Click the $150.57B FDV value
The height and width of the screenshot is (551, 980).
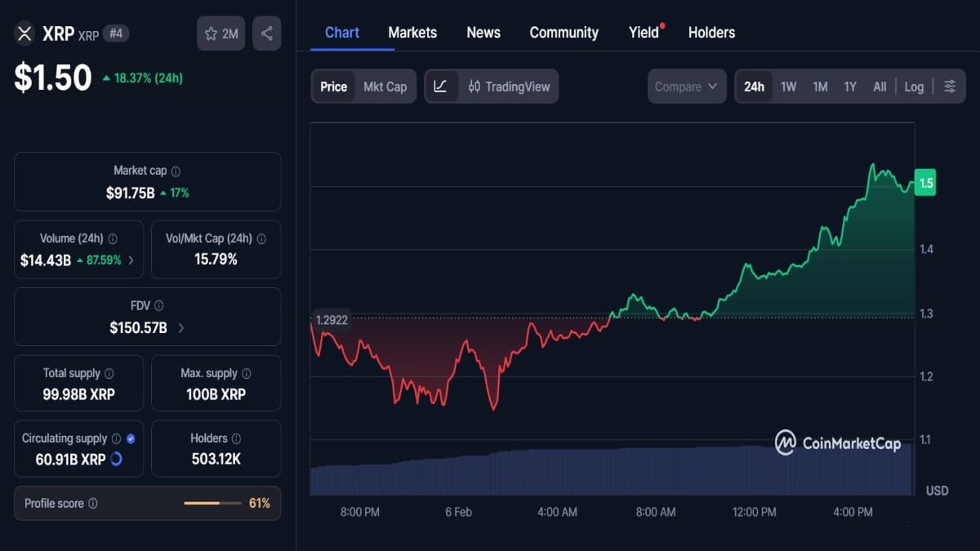(x=138, y=327)
